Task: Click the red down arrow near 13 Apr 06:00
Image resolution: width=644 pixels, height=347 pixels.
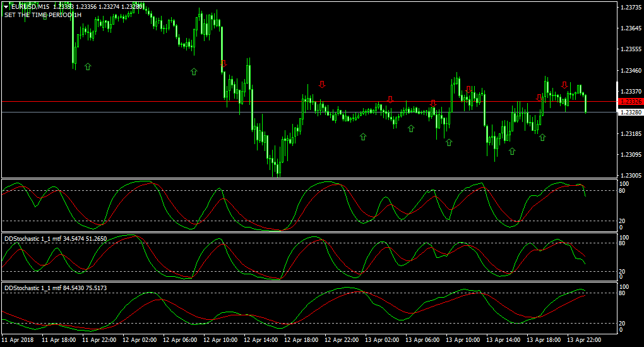Action: [433, 103]
